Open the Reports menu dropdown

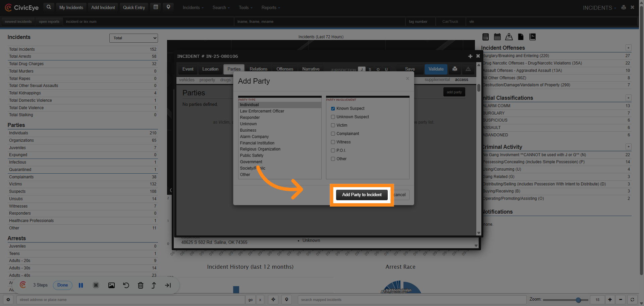coord(271,7)
